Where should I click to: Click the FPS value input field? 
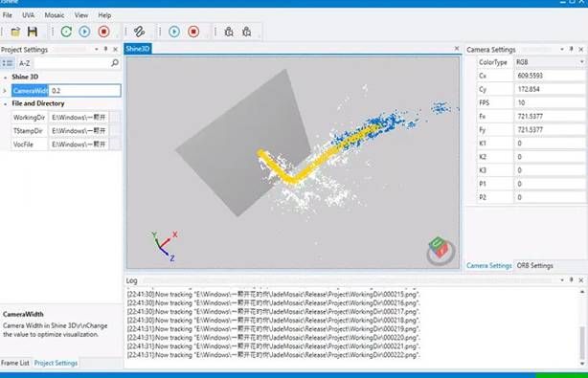click(x=550, y=102)
